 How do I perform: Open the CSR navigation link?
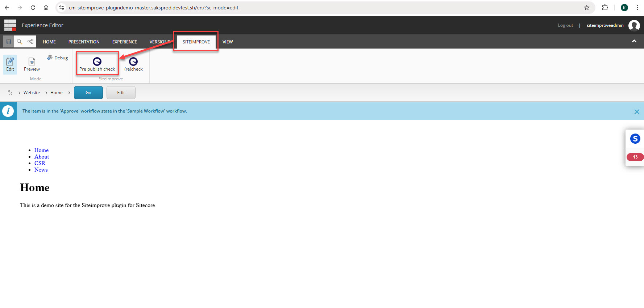tap(40, 163)
